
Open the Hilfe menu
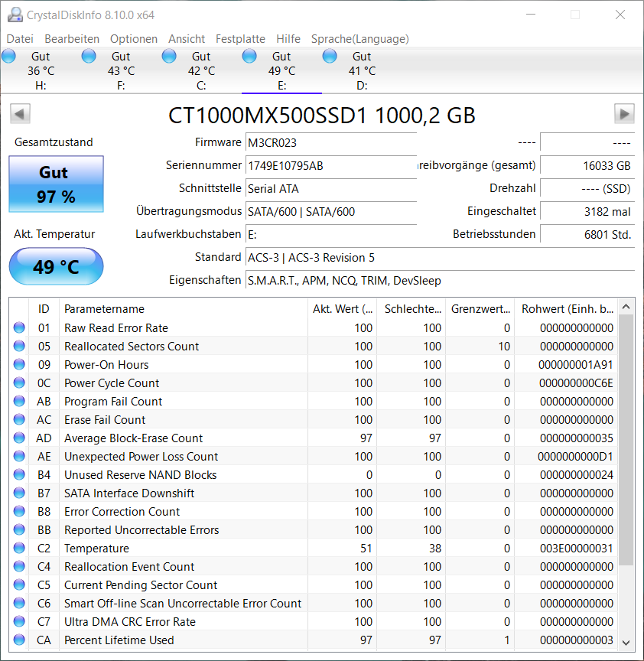(288, 39)
